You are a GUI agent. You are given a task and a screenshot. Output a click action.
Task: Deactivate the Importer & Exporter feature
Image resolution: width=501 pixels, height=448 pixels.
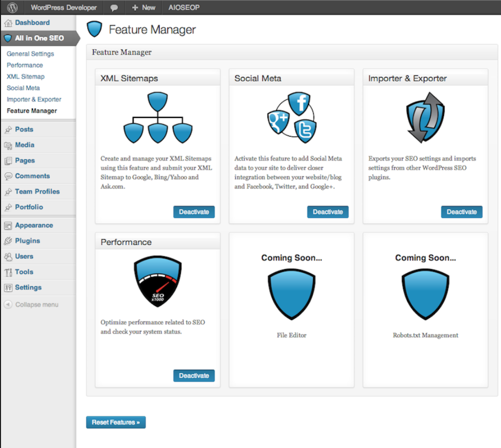click(461, 212)
